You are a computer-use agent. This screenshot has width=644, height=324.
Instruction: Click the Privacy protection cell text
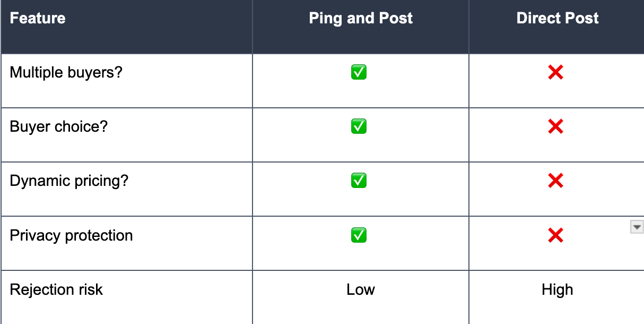pyautogui.click(x=71, y=235)
